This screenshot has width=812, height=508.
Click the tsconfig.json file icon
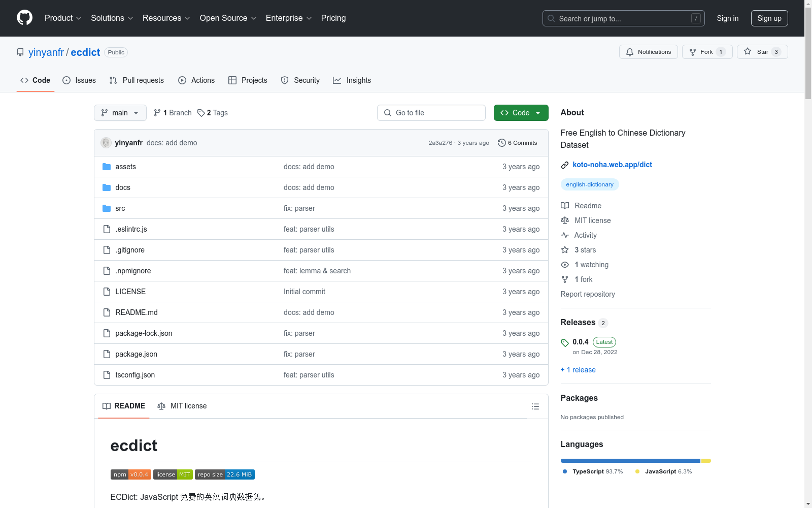107,375
